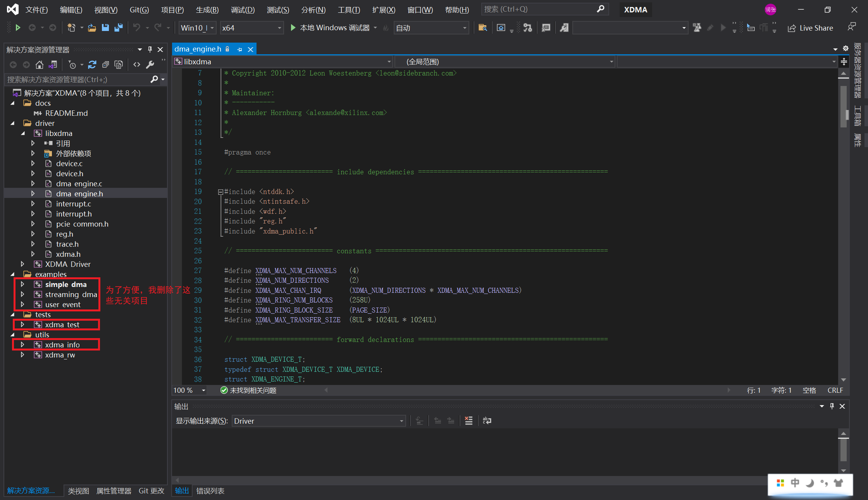The image size is (868, 500).
Task: Select dma_engine.c in the tree
Action: pos(79,184)
